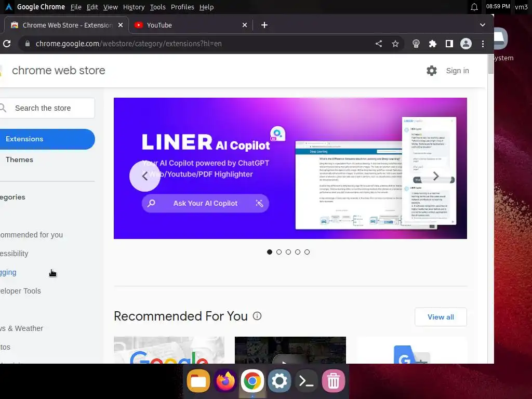Click Ask Your AI Copilot on the banner
Viewport: 532px width, 399px height.
click(x=205, y=203)
